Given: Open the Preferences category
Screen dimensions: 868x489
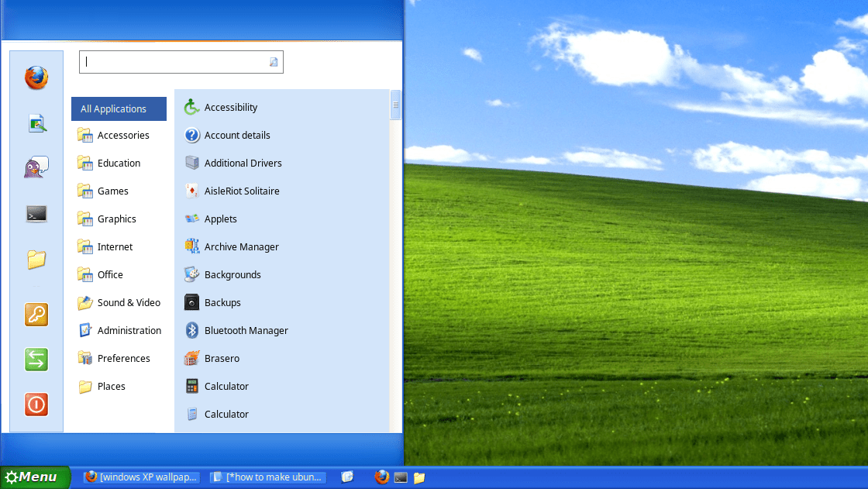Looking at the screenshot, I should (x=119, y=358).
